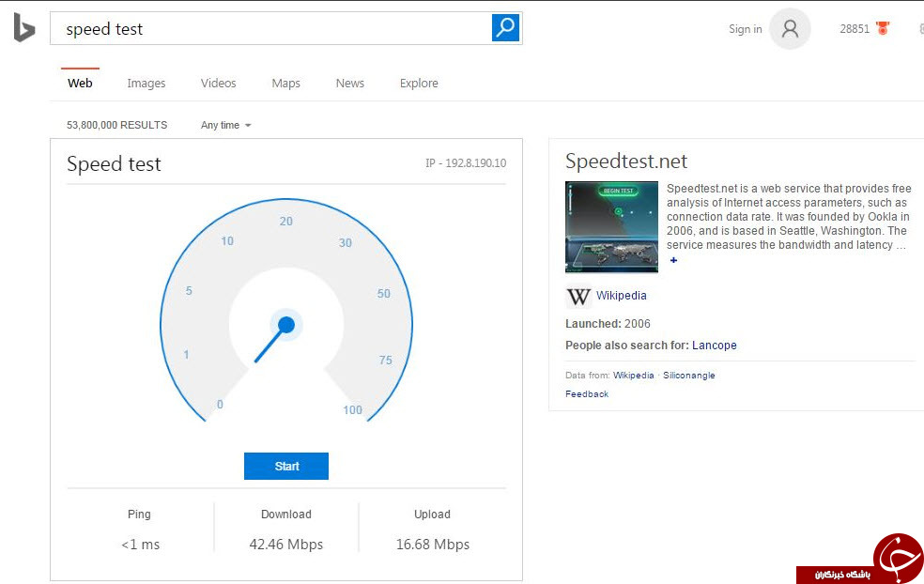
Task: Click the Wikipedia W logo icon
Action: pyautogui.click(x=578, y=297)
